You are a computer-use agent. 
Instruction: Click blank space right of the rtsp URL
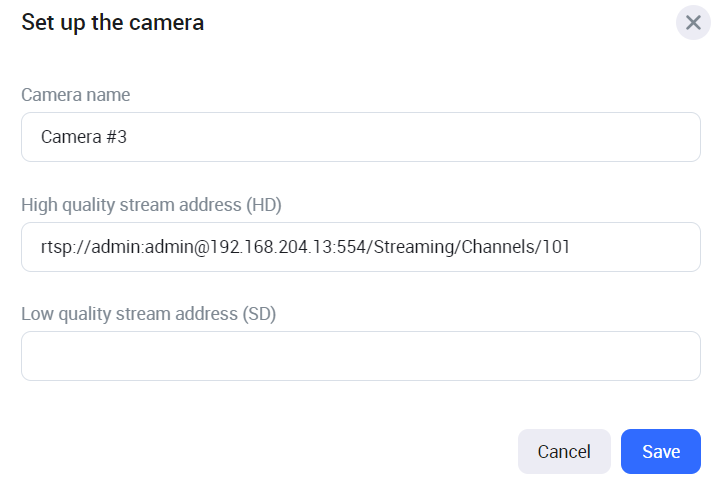635,247
